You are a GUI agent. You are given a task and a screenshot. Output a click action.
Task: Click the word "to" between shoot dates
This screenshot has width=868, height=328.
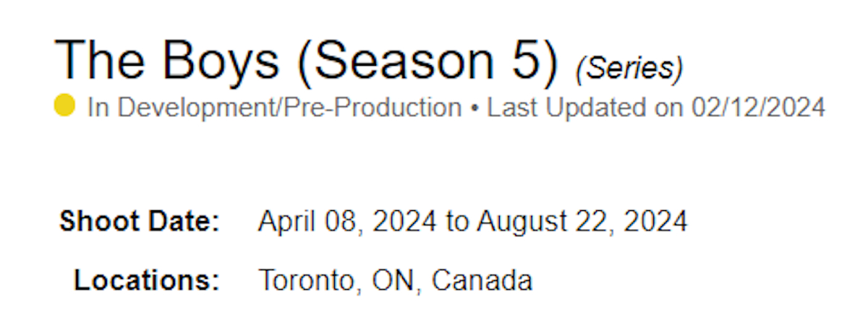coord(456,222)
